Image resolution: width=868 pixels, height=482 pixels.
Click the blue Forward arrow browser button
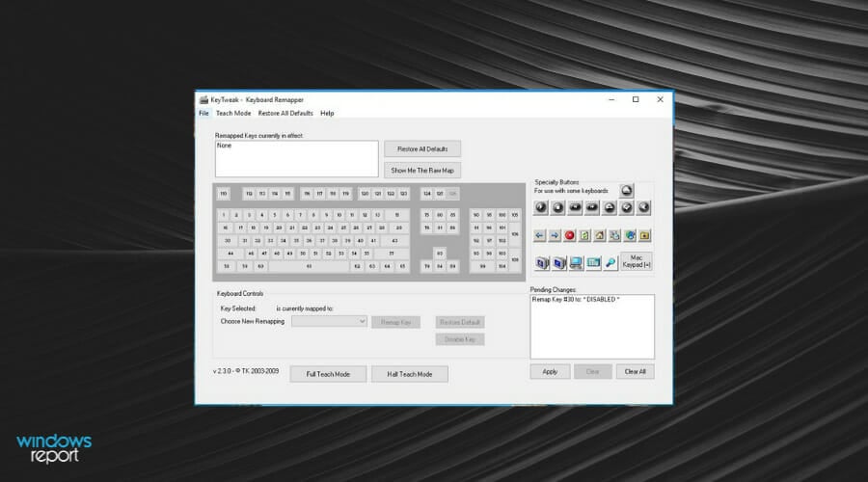point(555,235)
